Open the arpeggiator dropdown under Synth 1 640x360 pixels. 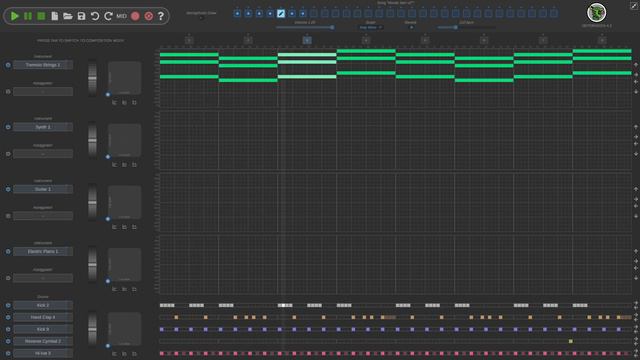pyautogui.click(x=43, y=154)
